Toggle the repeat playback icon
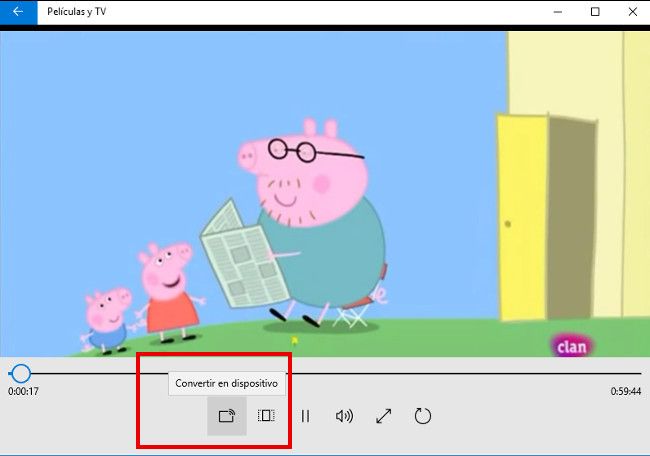Screen dimensions: 650x456 [423, 416]
